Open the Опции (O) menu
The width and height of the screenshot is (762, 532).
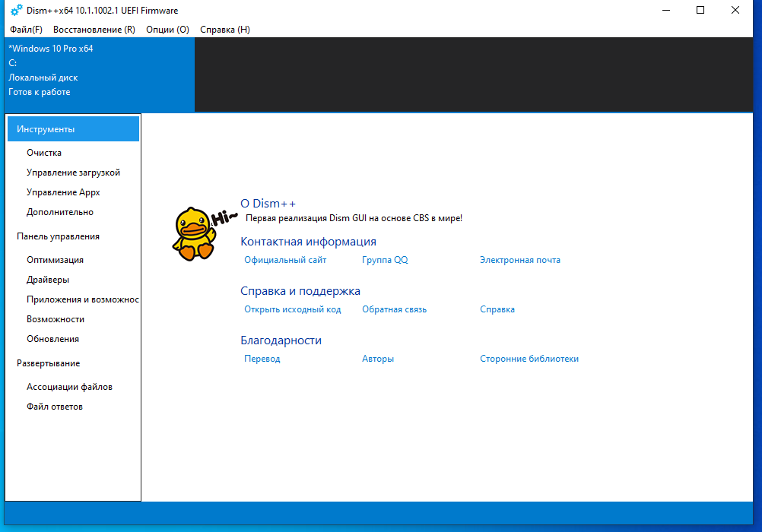click(x=167, y=30)
